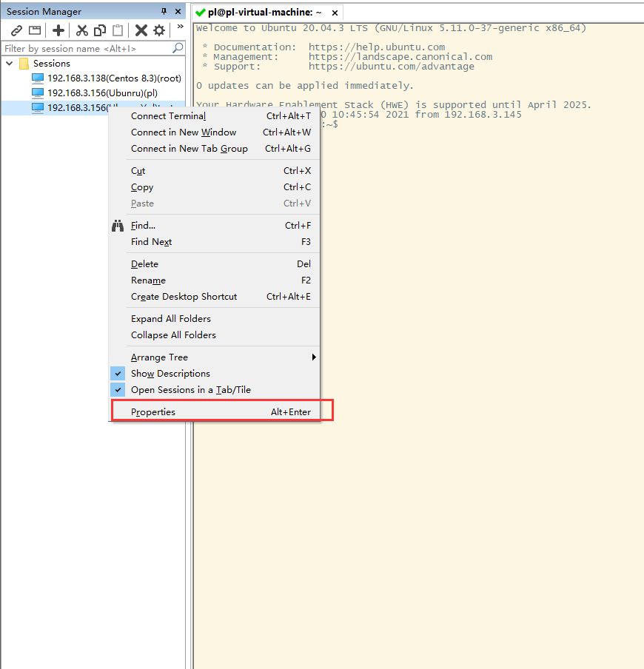The width and height of the screenshot is (644, 669).
Task: Select Find Next menu entry
Action: (x=214, y=241)
